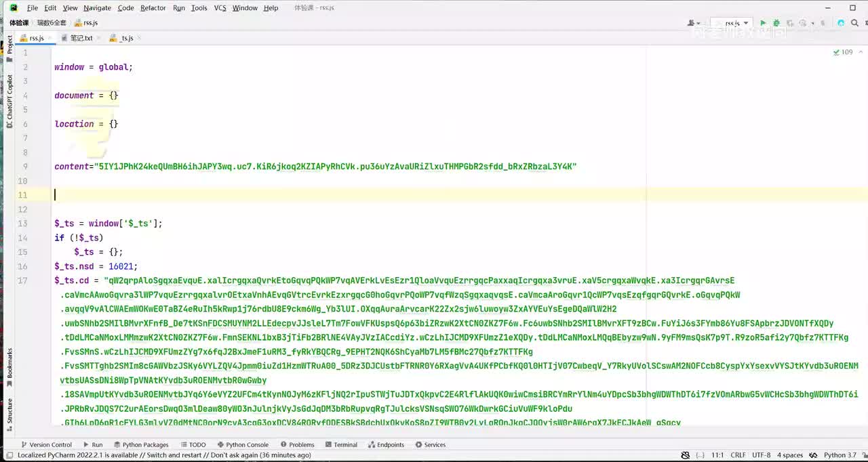
Task: Open the ChatGPT Copilot sidebar panel
Action: [9, 100]
